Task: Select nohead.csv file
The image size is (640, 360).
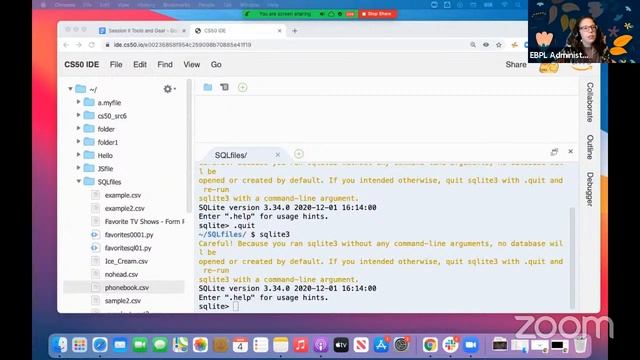Action: [121, 274]
